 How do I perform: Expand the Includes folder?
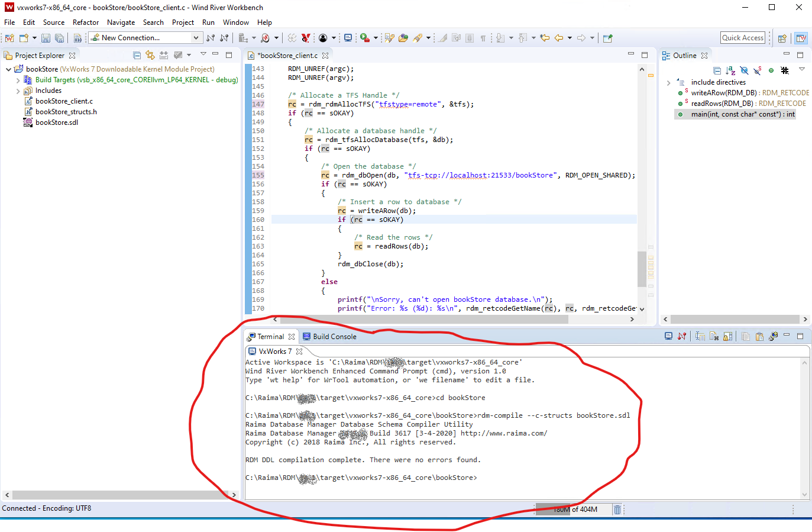click(x=18, y=91)
